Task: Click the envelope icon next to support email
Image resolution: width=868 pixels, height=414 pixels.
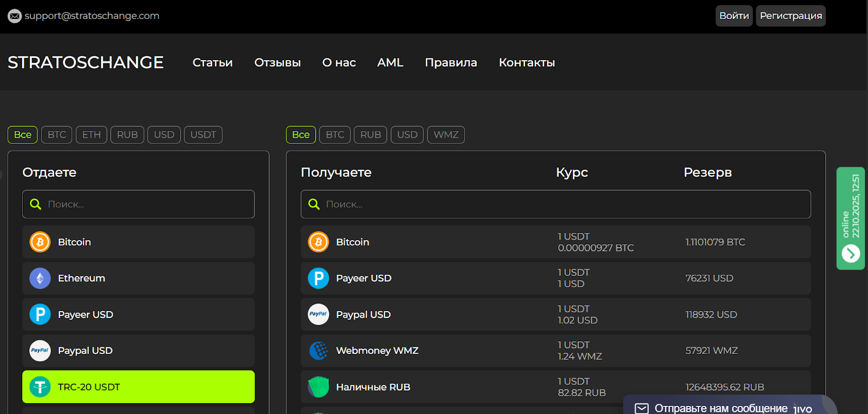Action: tap(15, 16)
